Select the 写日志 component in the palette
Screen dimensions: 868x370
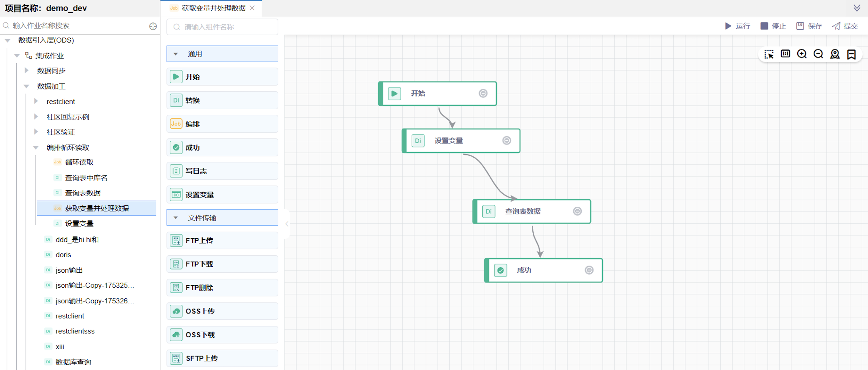coord(222,171)
